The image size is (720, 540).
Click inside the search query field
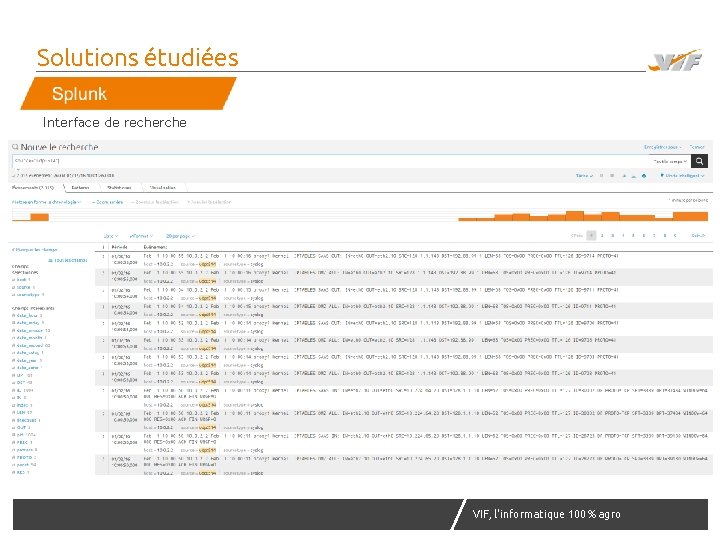[x=330, y=161]
